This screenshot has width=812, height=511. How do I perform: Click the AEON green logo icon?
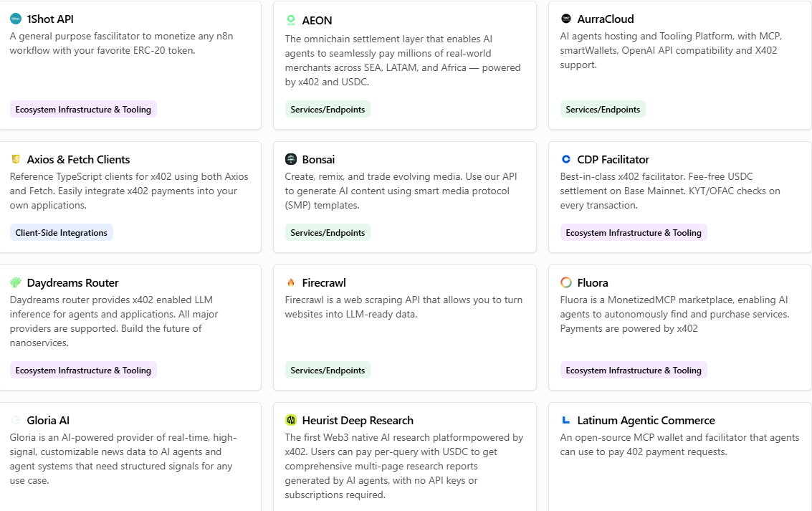tap(291, 21)
